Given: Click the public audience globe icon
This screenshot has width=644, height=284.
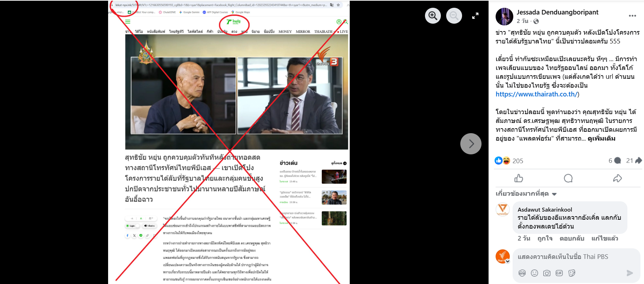Looking at the screenshot, I should click(x=536, y=21).
